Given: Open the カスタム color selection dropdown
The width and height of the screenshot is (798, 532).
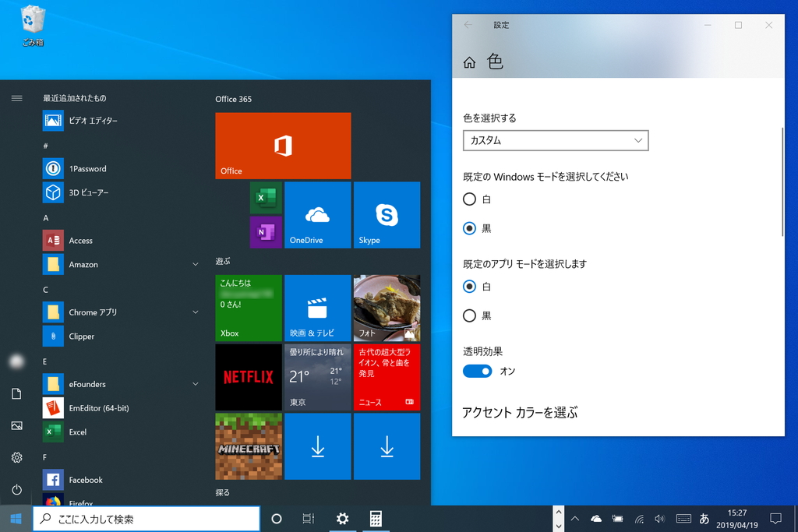Looking at the screenshot, I should point(556,140).
